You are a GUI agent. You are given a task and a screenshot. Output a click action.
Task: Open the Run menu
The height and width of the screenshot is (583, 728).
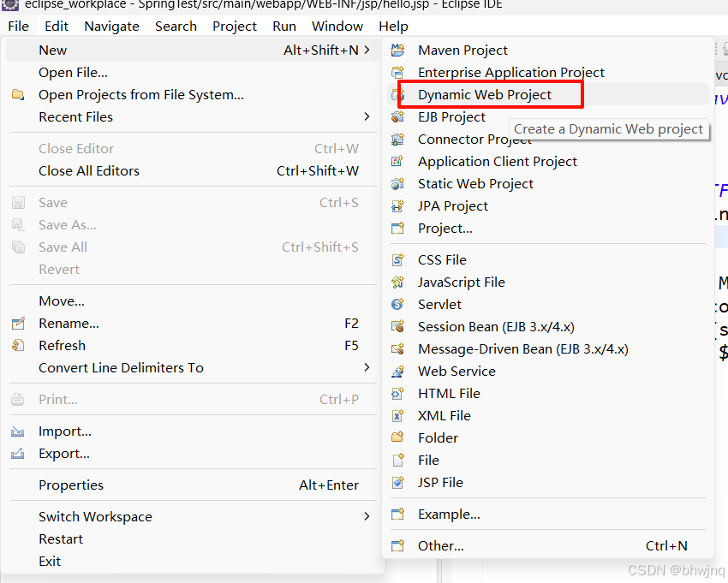(284, 26)
